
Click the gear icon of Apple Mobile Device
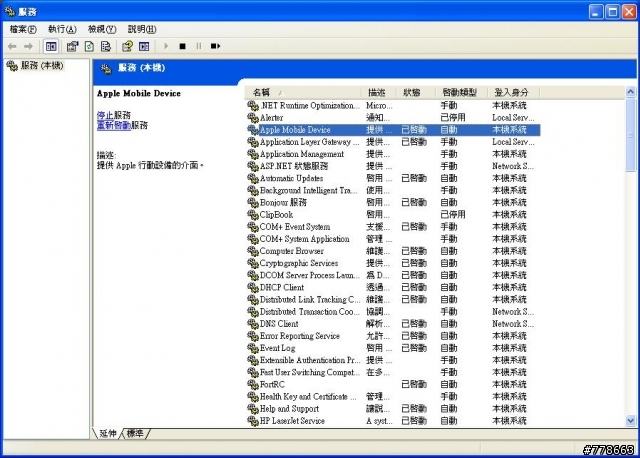253,130
